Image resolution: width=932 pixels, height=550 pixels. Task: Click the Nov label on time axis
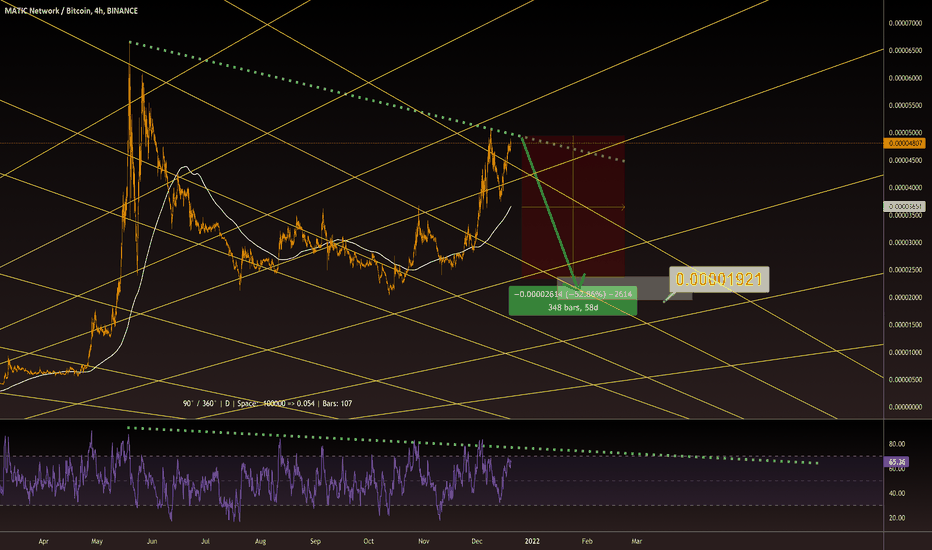pos(424,541)
